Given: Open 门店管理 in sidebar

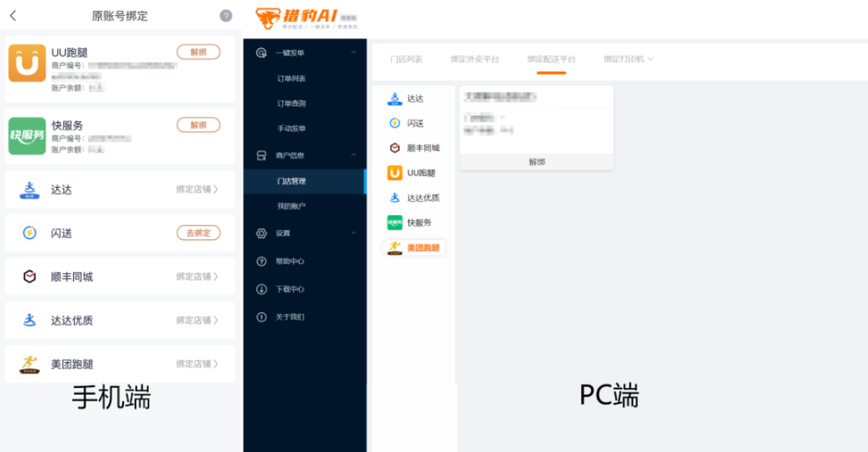Looking at the screenshot, I should [305, 181].
